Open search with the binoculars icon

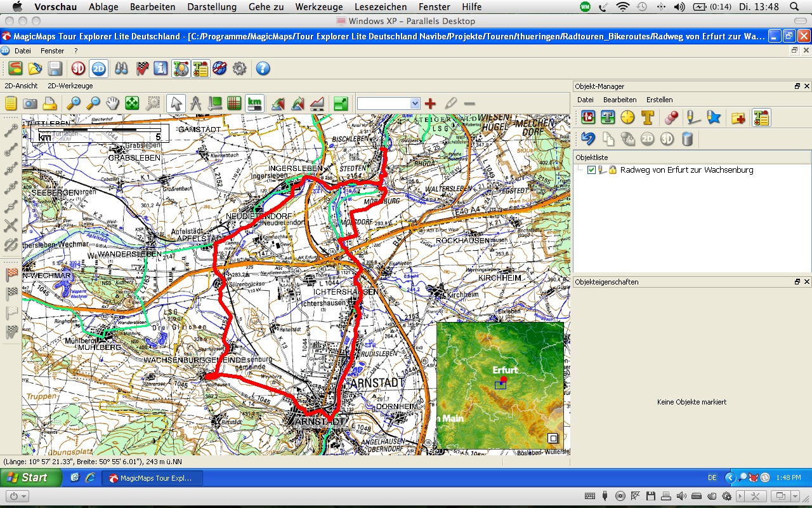tap(121, 69)
